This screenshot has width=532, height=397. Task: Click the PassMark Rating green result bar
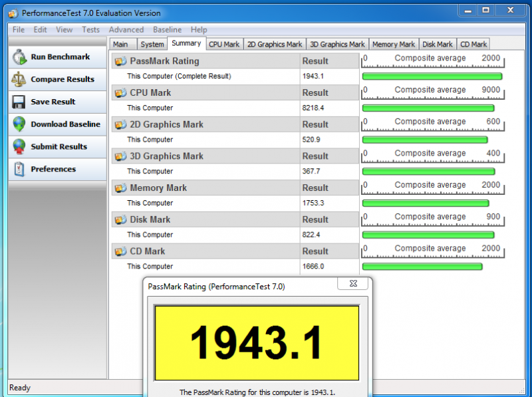432,76
